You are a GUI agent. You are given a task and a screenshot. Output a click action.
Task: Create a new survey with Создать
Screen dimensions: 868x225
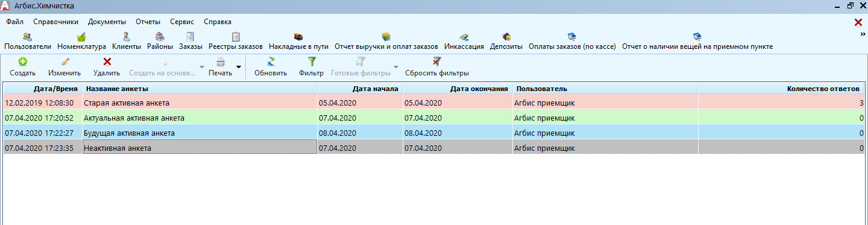pyautogui.click(x=22, y=67)
